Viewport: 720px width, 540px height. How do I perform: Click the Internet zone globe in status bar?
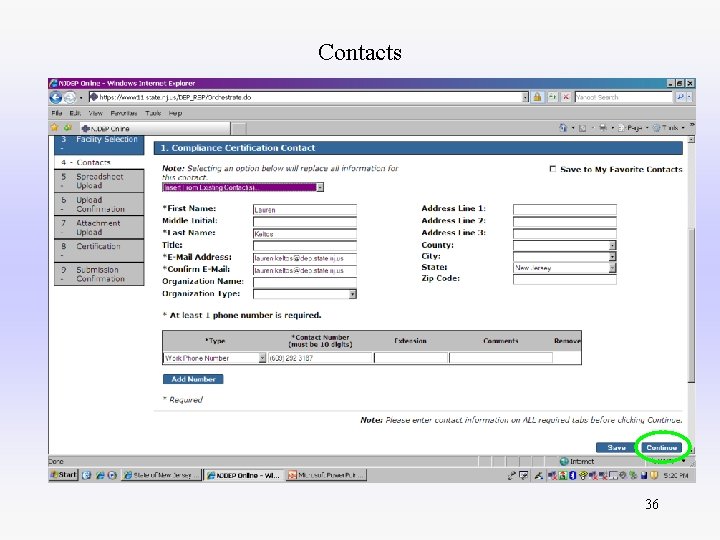[564, 461]
